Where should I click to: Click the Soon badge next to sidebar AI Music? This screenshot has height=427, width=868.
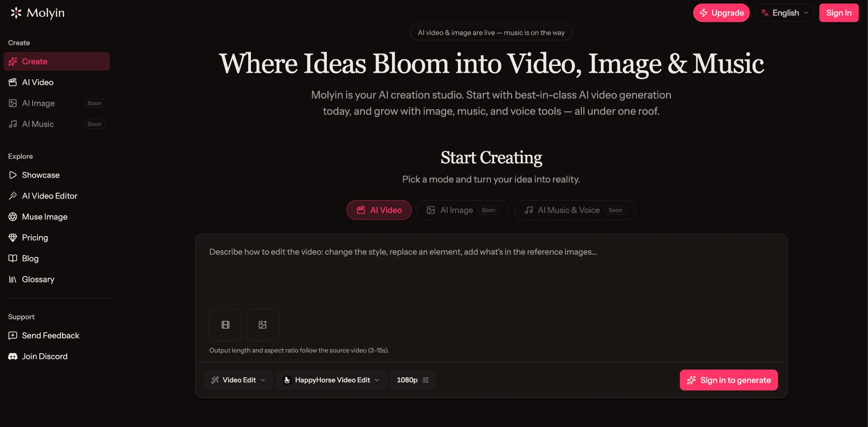click(94, 124)
